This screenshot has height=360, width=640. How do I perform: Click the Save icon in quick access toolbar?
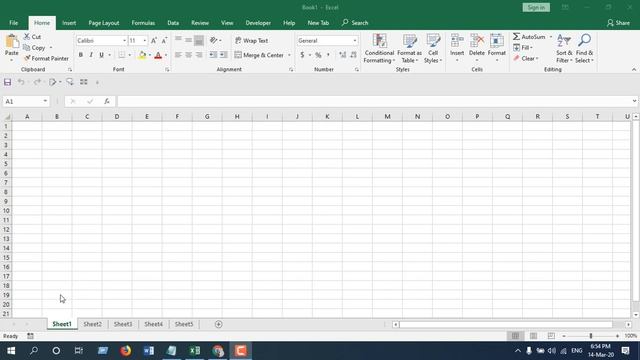coord(7,82)
